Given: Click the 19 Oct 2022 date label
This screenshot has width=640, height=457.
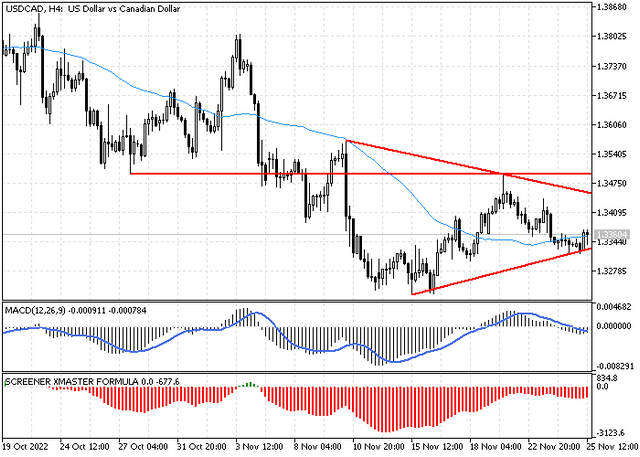Looking at the screenshot, I should [25, 447].
